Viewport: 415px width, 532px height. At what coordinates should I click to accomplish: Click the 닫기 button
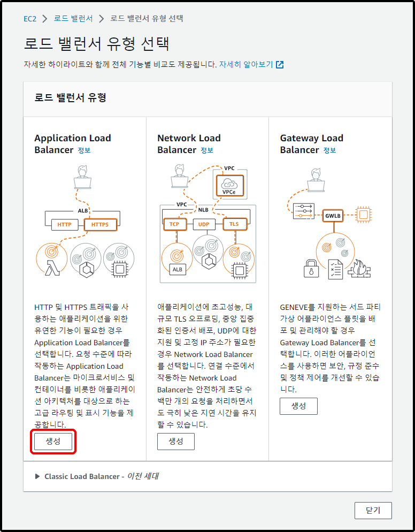(x=373, y=511)
